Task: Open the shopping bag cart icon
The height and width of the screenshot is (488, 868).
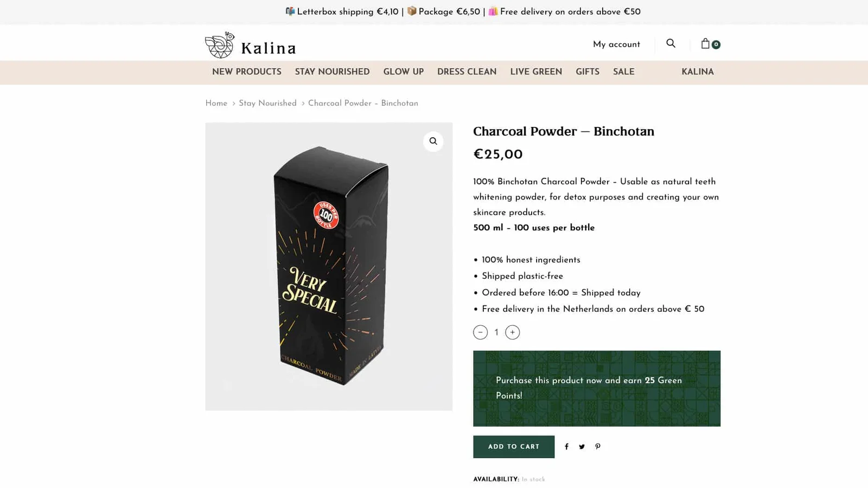Action: coord(706,43)
